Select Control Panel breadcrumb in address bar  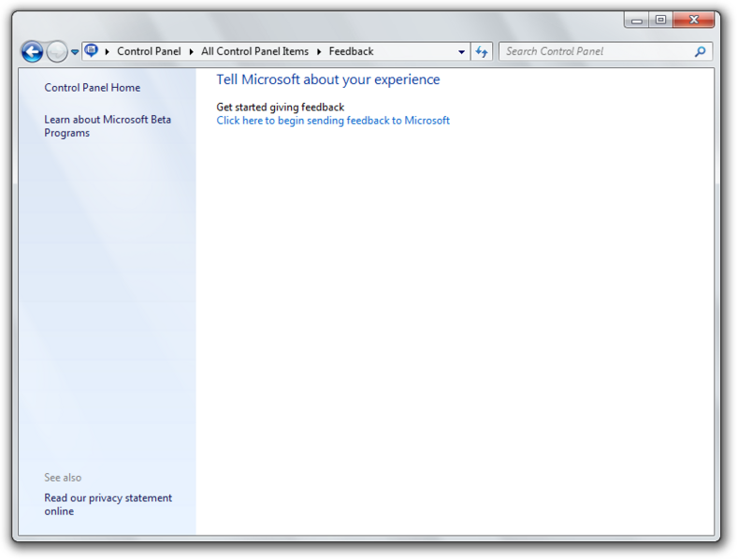[149, 51]
